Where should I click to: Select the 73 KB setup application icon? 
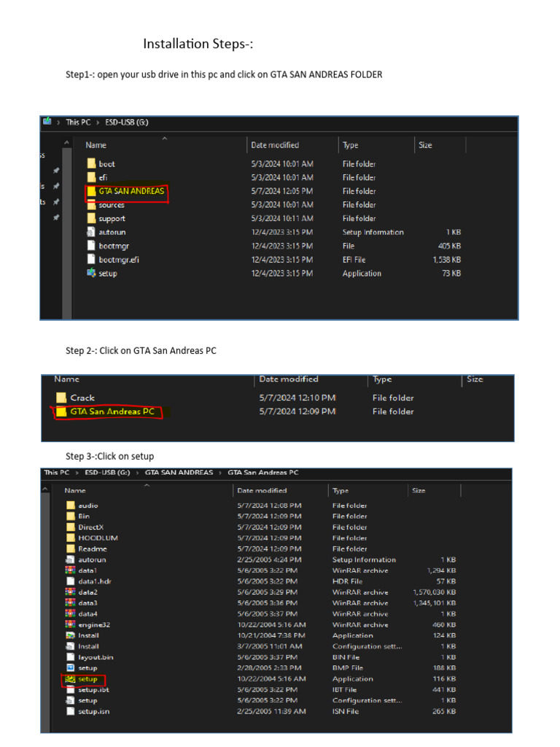pos(91,273)
